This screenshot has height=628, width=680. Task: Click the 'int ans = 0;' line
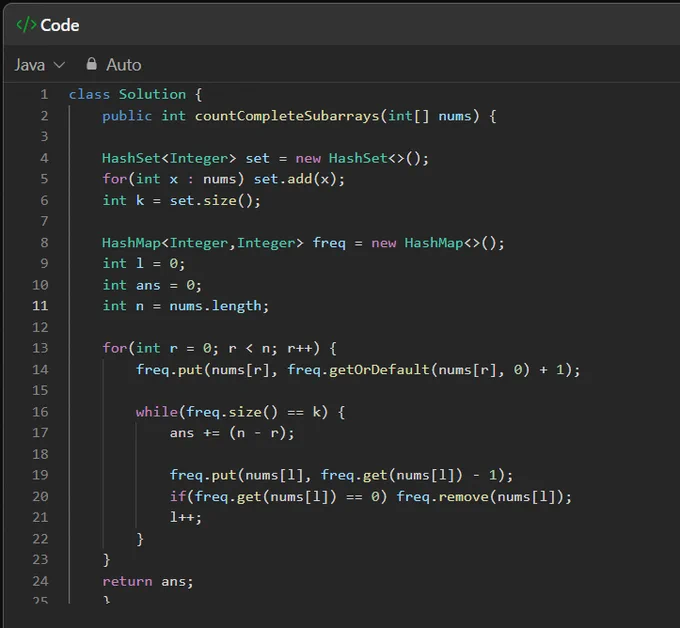[x=152, y=285]
